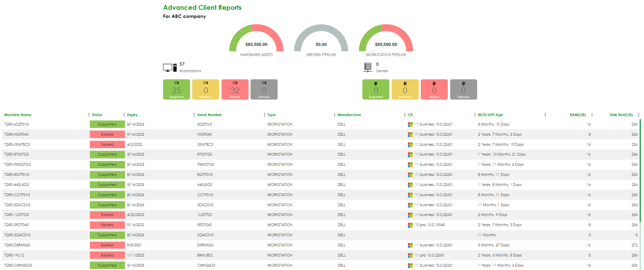Sort by BIOS/UEFI Age column header
Screen dimensions: 644x270
tap(490, 115)
